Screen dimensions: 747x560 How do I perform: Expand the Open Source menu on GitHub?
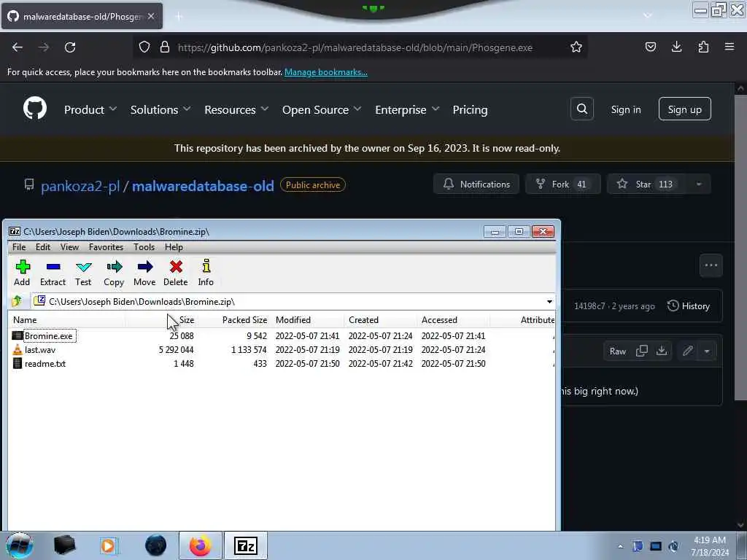pyautogui.click(x=322, y=109)
